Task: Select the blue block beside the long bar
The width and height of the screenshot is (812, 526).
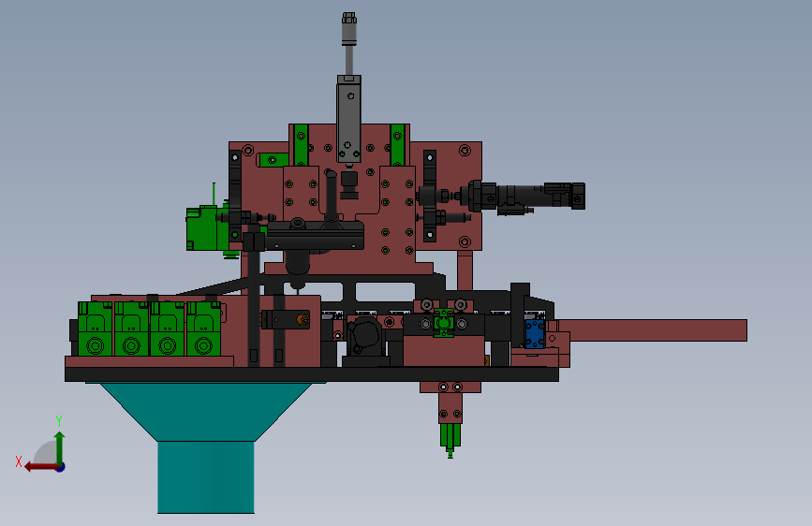Action: click(535, 333)
